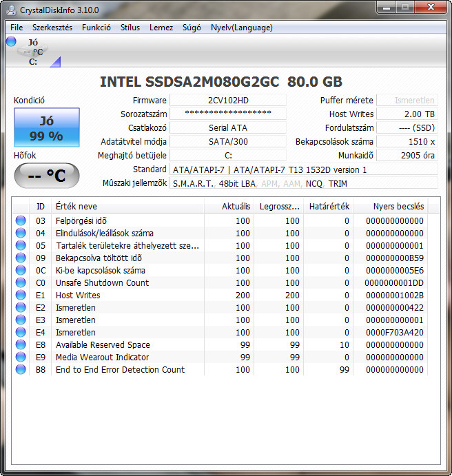452x476 pixels.
Task: Click the Érték neve column header
Action: [127, 207]
